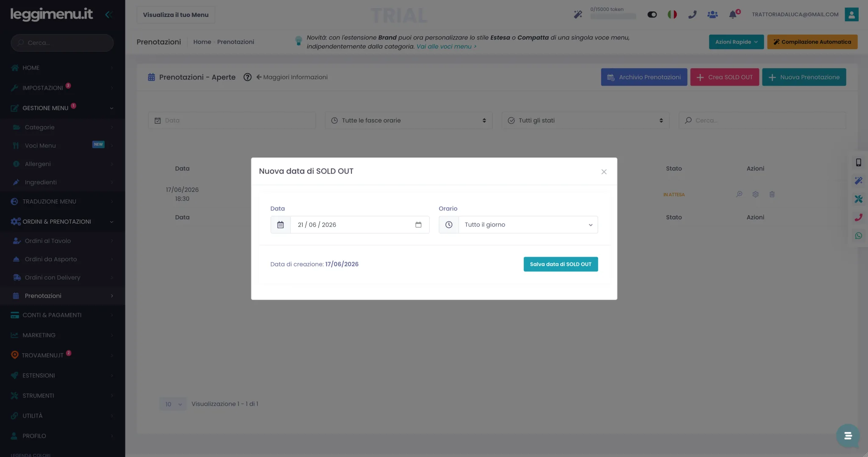This screenshot has width=868, height=457.
Task: Click the WhatsApp icon on right rail
Action: [858, 236]
